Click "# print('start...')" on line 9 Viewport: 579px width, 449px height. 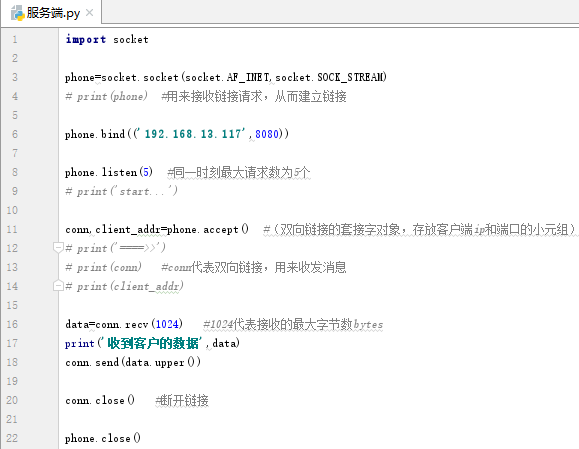(x=121, y=191)
